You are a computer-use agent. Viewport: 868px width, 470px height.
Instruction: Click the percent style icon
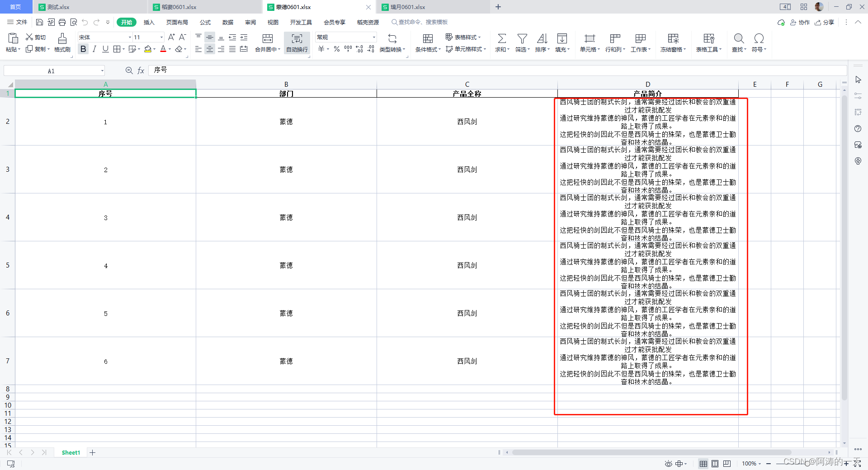click(337, 49)
